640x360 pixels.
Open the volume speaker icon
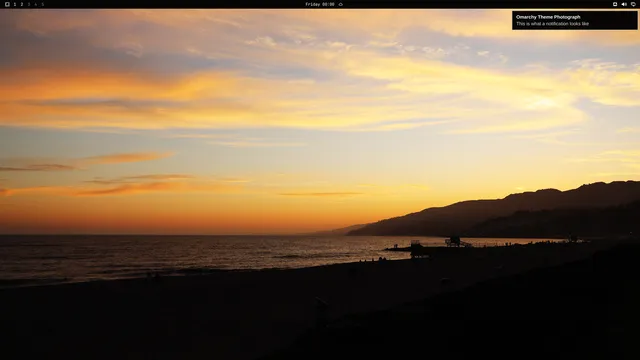(x=624, y=4)
